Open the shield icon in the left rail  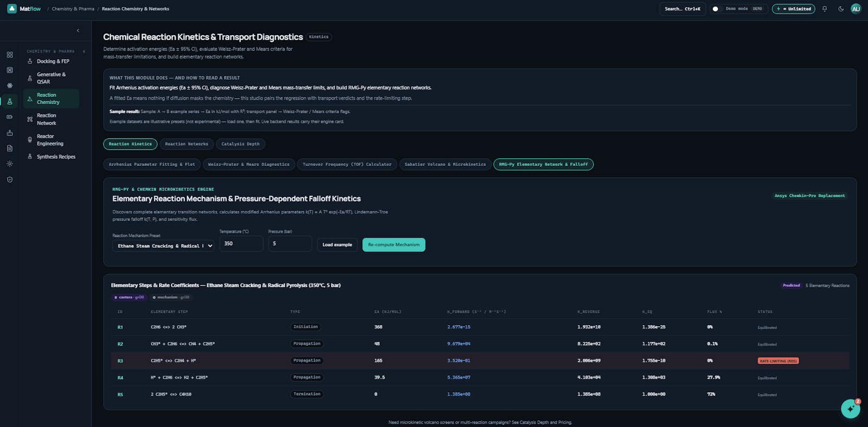[10, 179]
